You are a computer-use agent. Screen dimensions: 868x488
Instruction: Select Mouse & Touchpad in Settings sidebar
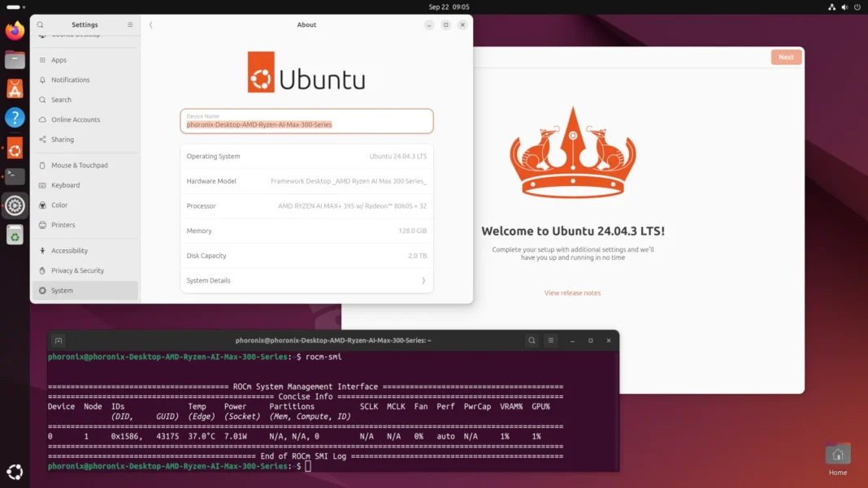(x=80, y=166)
